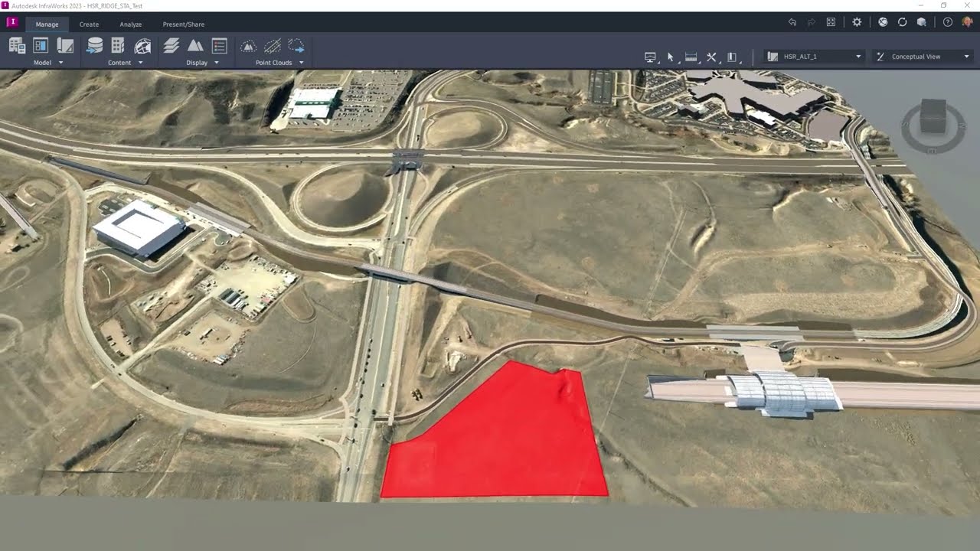This screenshot has width=980, height=551.
Task: Click the Content group label
Action: 119,63
